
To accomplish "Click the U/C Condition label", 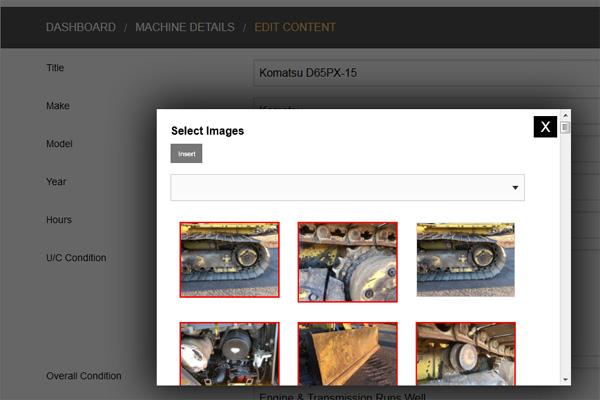I will (76, 258).
